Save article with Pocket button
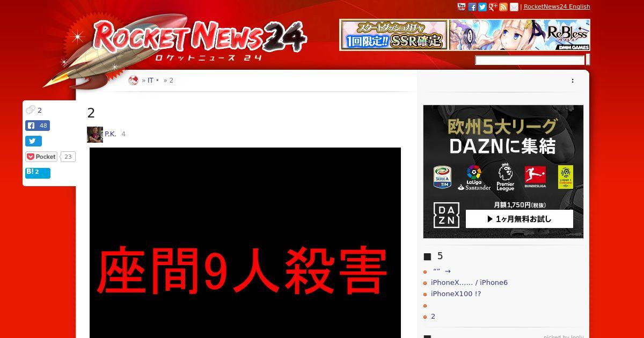Viewport: 644px width, 338px height. point(41,157)
